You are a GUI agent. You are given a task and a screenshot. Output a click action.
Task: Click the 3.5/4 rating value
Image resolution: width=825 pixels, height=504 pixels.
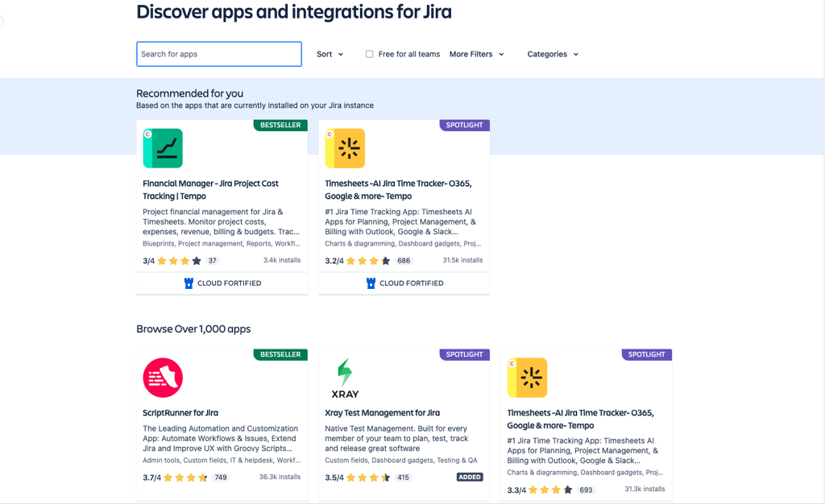334,477
